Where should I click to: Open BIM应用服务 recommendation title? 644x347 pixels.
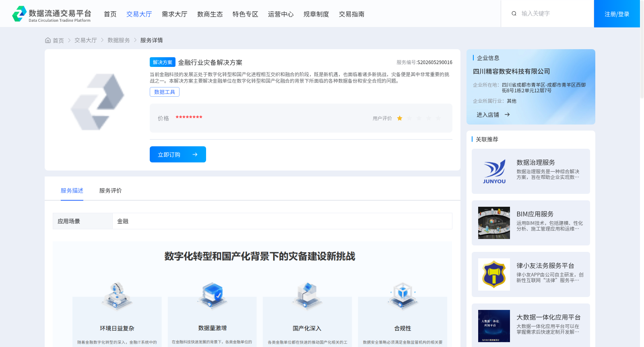535,214
